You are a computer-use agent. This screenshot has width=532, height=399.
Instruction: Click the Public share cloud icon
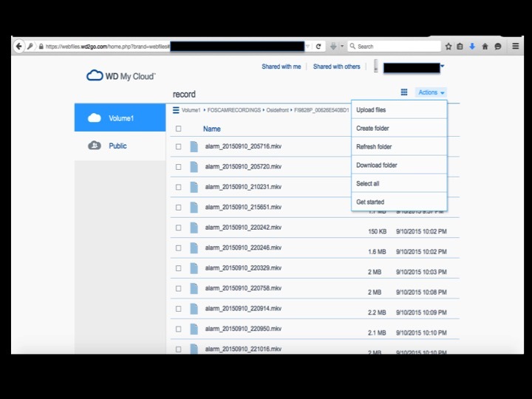95,146
